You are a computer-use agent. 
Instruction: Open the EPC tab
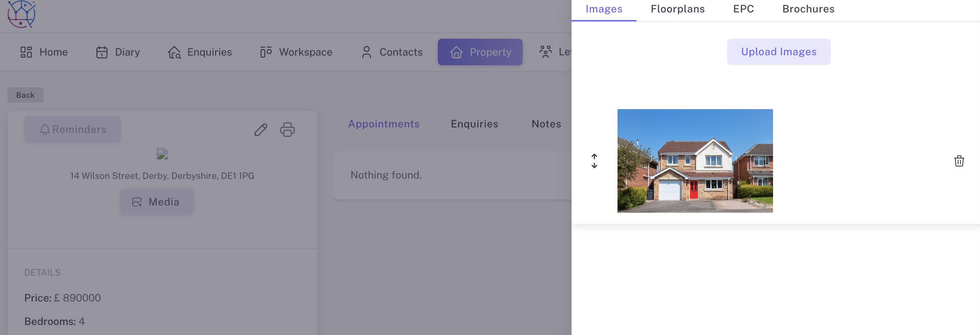743,9
